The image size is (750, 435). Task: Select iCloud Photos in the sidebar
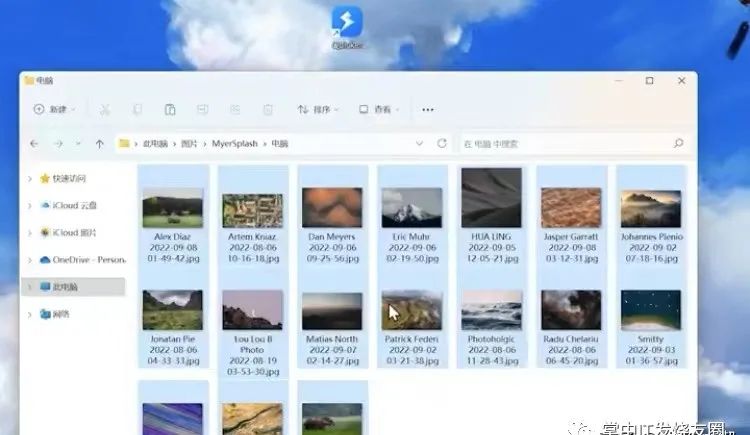coord(68,233)
